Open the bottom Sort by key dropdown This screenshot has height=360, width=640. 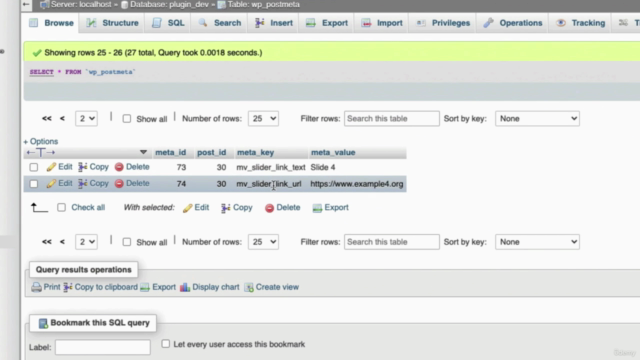537,242
